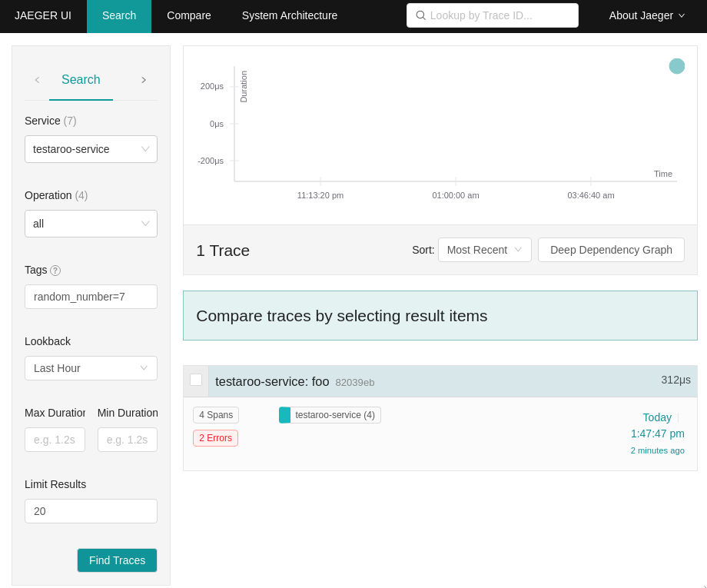
Task: Click the search magnifier icon in lookup box
Action: pos(420,15)
